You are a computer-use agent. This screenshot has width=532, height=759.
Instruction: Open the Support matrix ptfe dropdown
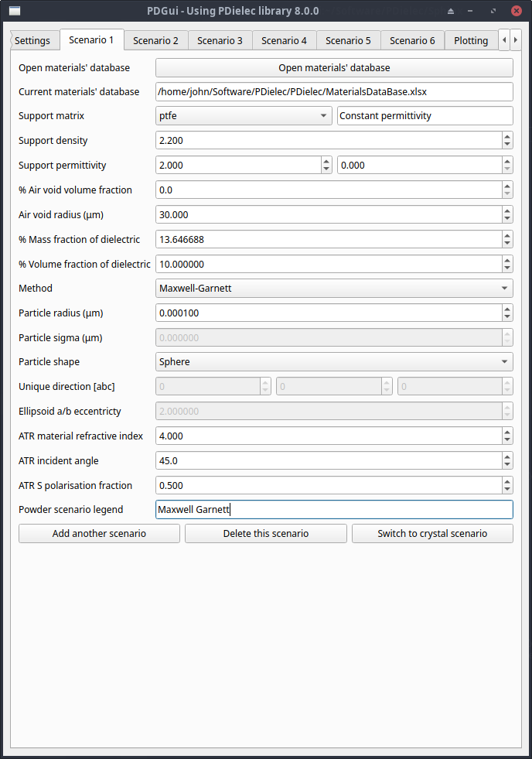coord(244,116)
